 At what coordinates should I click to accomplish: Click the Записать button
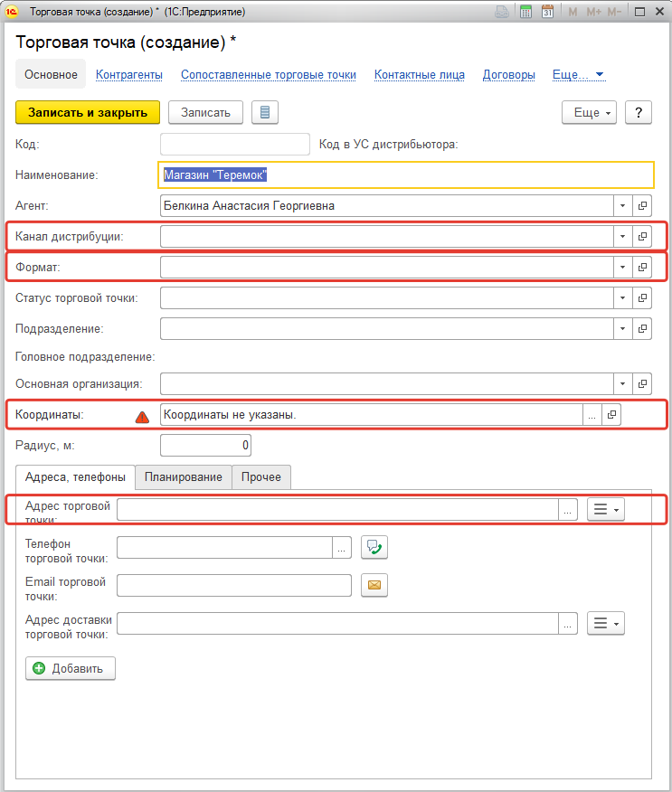point(205,112)
